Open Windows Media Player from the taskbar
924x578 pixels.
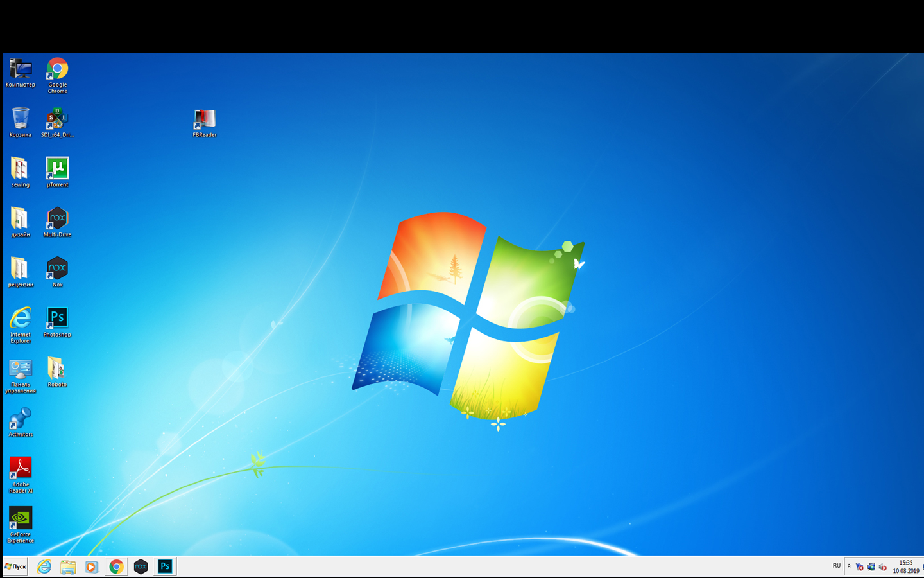tap(92, 566)
